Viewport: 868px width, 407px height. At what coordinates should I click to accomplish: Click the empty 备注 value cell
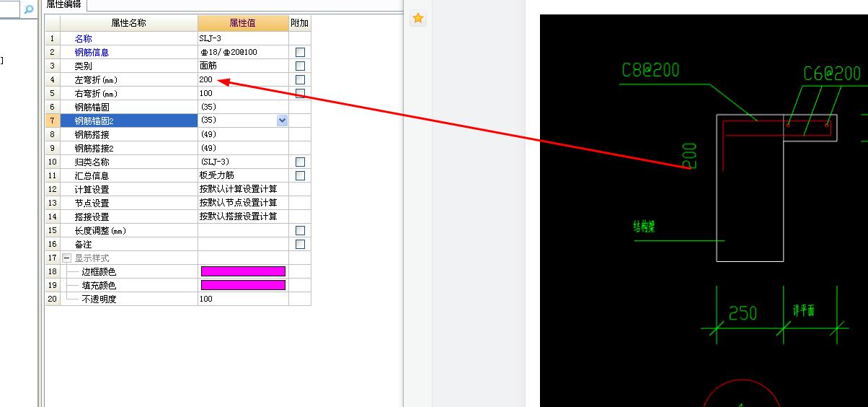[243, 244]
